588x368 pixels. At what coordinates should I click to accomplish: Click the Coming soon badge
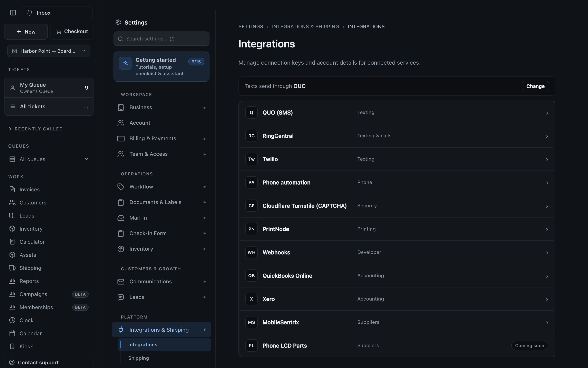[x=529, y=346]
